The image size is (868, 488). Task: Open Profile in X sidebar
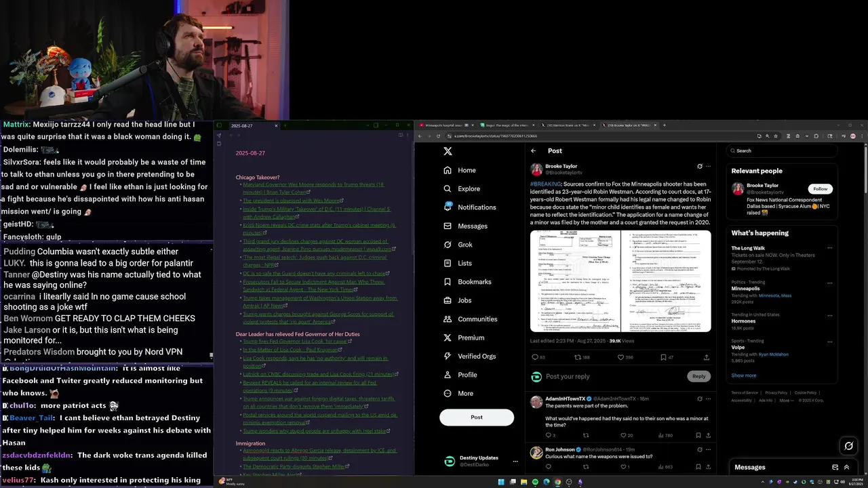(x=460, y=375)
